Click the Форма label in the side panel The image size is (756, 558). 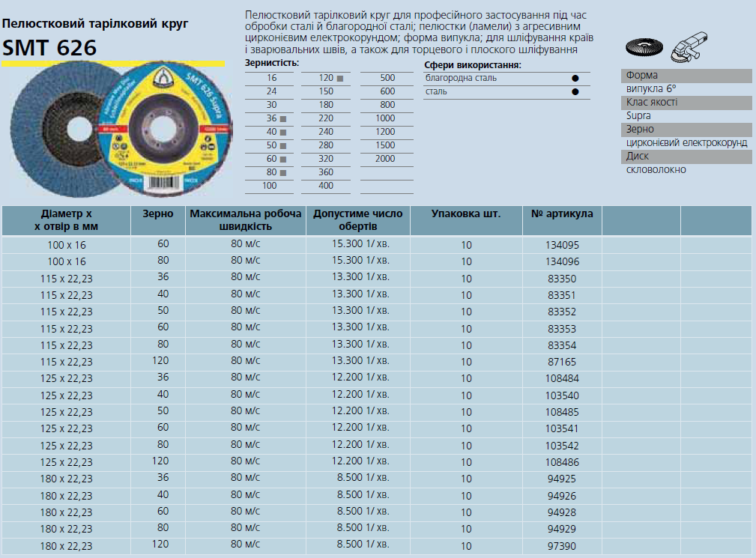coord(641,75)
